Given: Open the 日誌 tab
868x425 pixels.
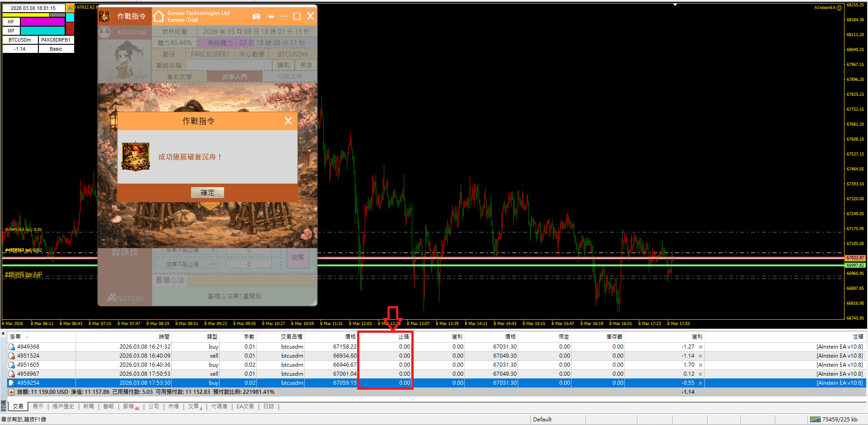Looking at the screenshot, I should 269,406.
